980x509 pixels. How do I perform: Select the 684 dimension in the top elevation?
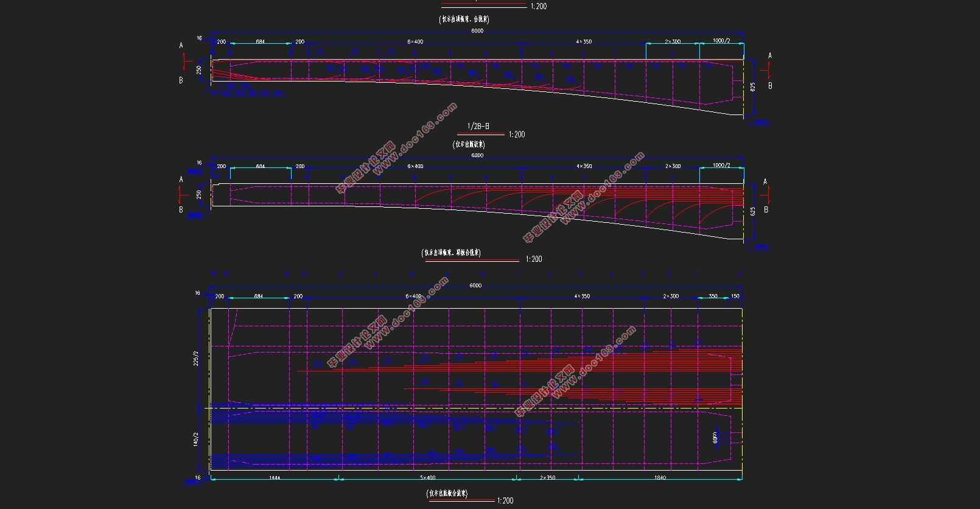click(260, 42)
